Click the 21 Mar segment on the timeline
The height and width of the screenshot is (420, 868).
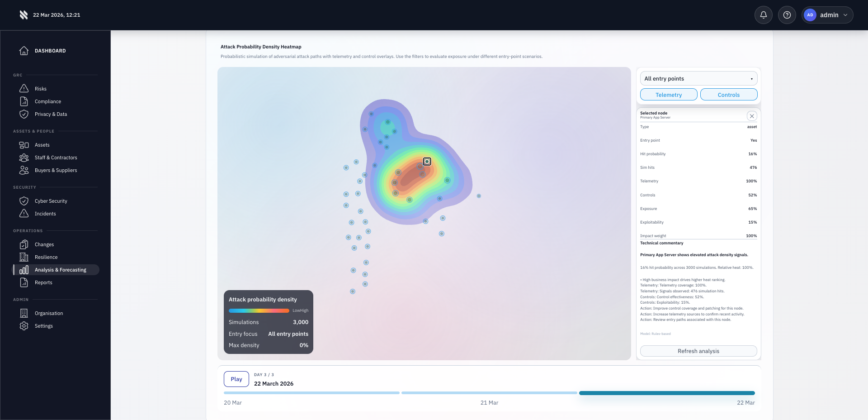(489, 393)
